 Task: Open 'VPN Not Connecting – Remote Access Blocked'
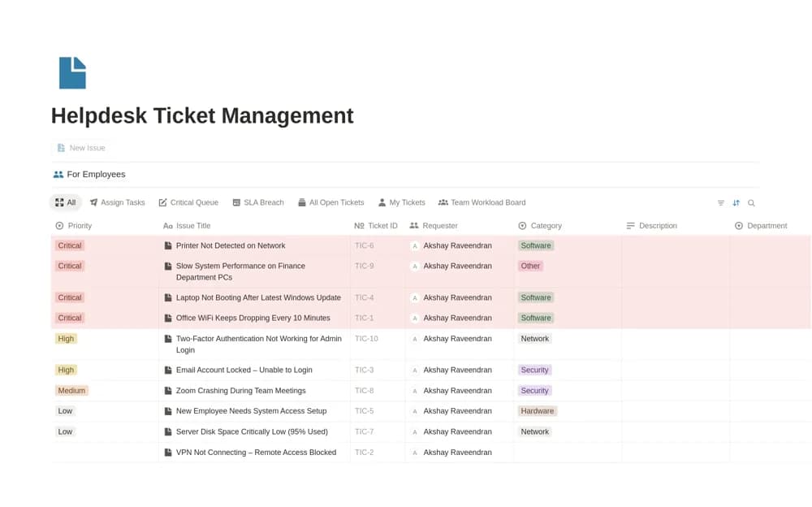tap(256, 453)
